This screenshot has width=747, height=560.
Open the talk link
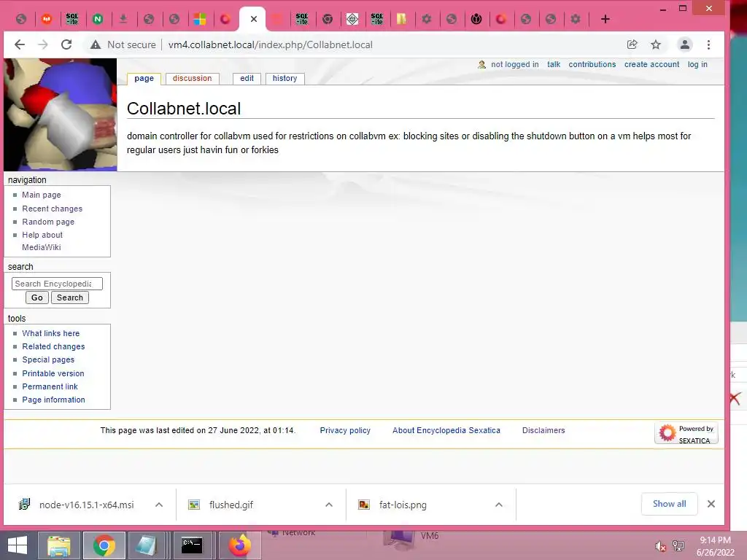(554, 64)
